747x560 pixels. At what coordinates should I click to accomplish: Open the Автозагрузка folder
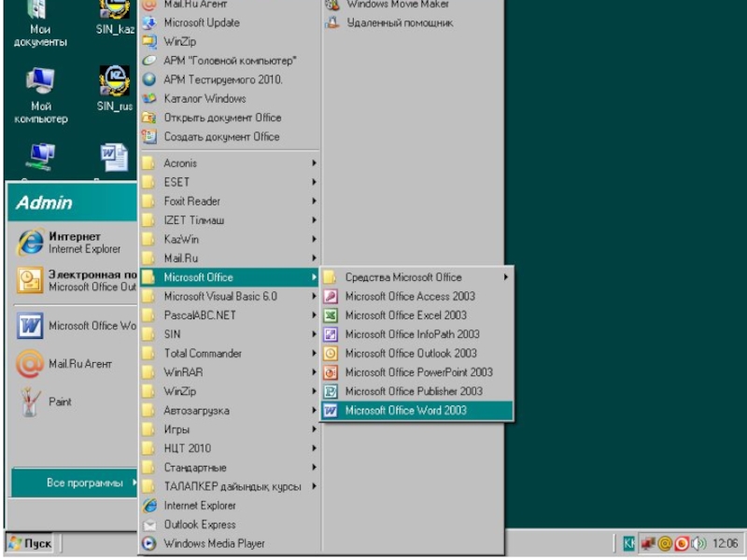[230, 411]
